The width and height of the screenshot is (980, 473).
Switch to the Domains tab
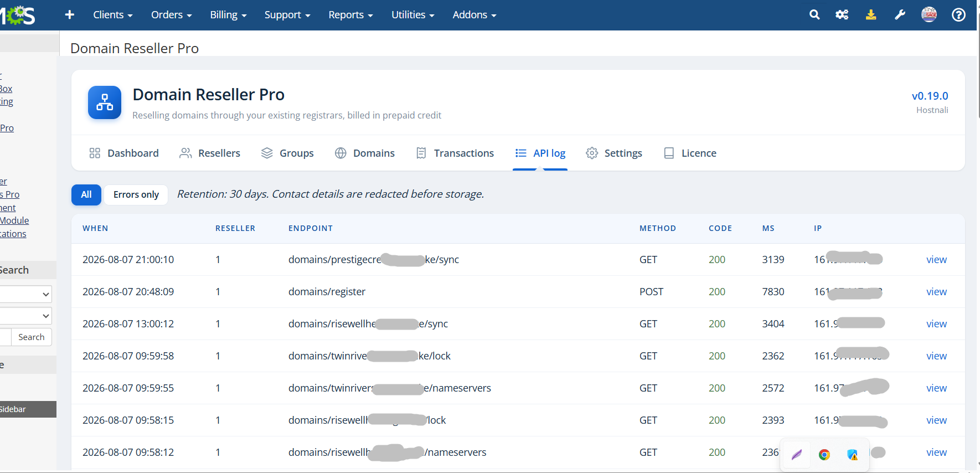(365, 153)
